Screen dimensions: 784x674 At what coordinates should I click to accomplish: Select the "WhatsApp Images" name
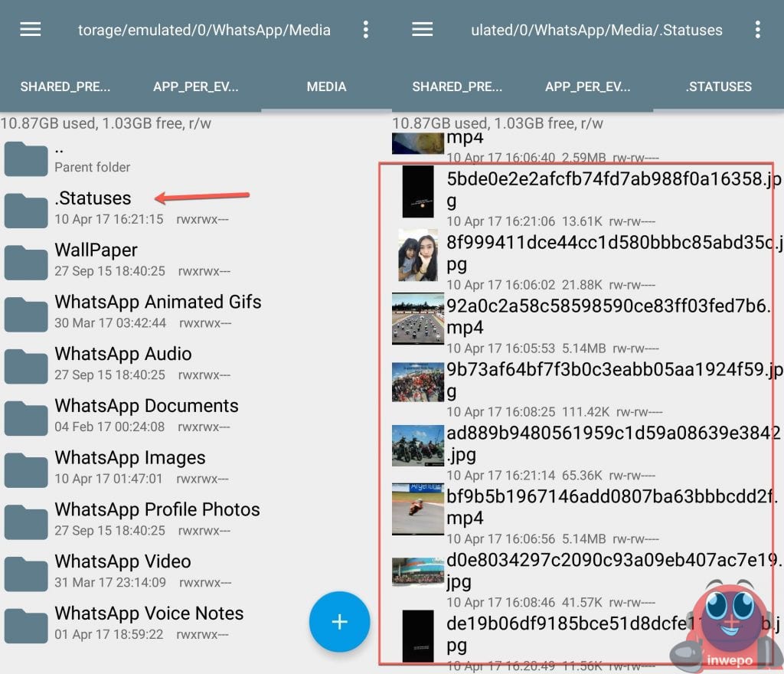(130, 457)
